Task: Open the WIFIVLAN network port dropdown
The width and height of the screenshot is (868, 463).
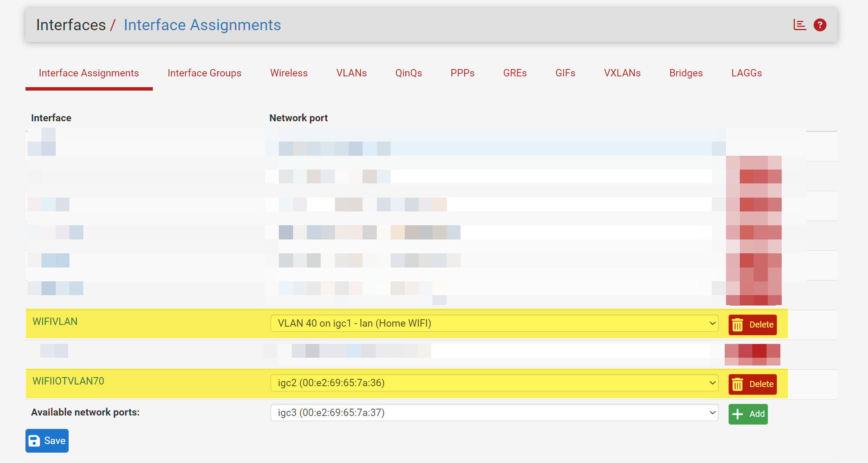Action: coord(494,323)
